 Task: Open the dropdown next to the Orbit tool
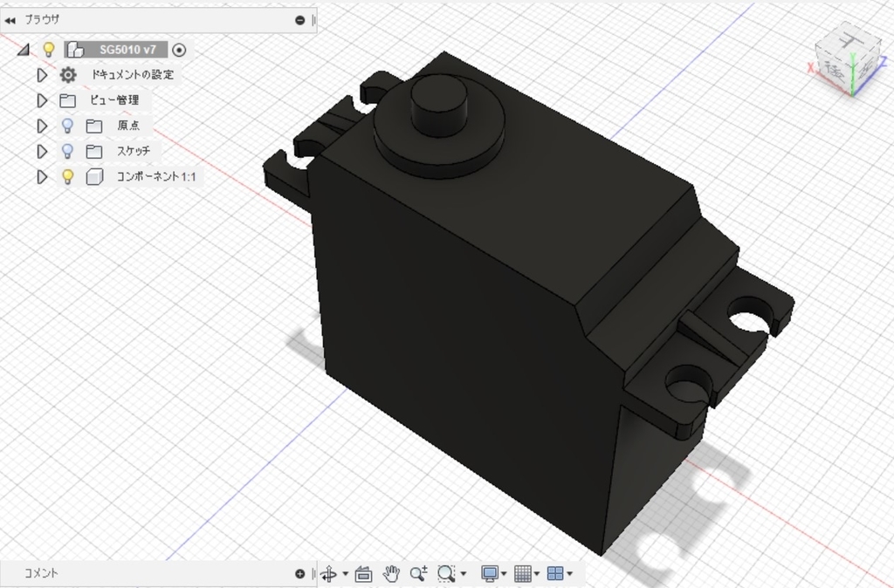click(345, 573)
